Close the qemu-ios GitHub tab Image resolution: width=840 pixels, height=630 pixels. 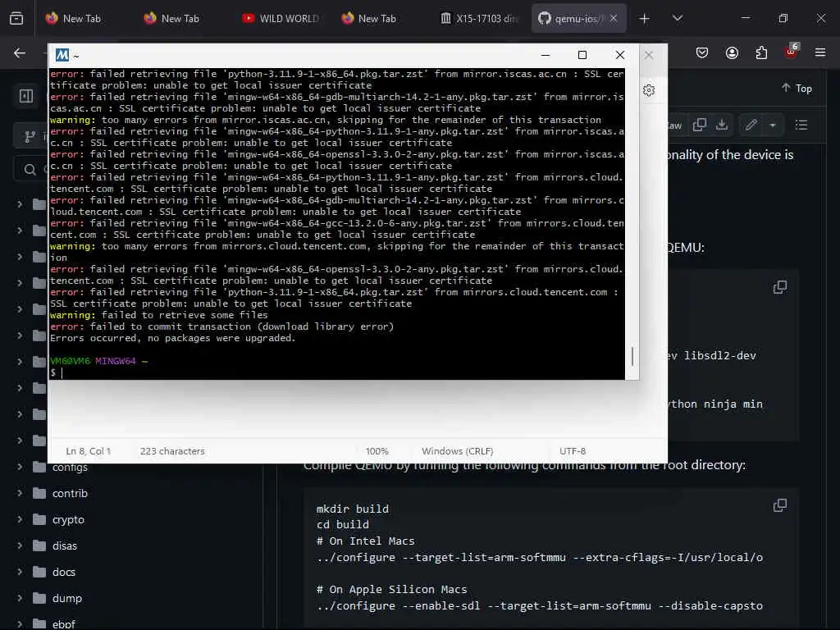pyautogui.click(x=614, y=18)
